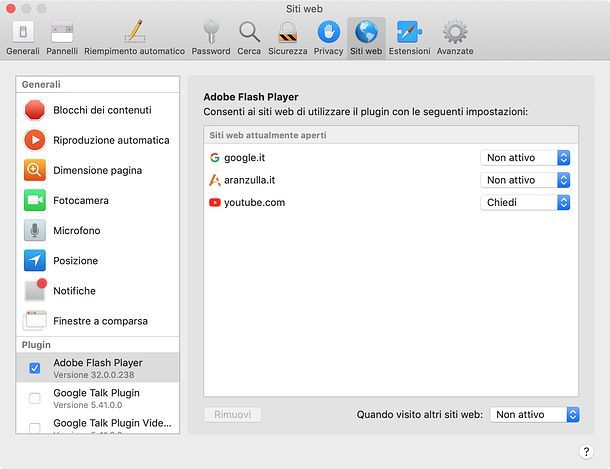The height and width of the screenshot is (469, 610).
Task: Close the Siti web preferences window
Action: (11, 8)
